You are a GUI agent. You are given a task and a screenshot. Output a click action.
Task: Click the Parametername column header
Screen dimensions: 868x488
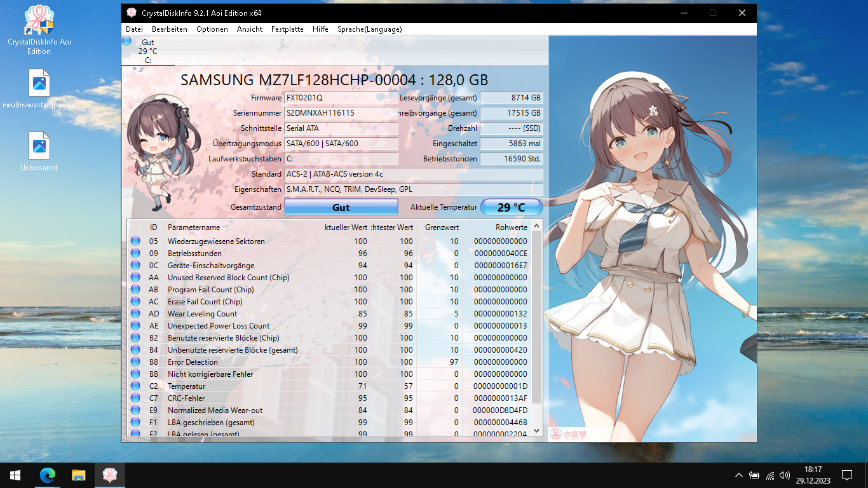point(194,227)
